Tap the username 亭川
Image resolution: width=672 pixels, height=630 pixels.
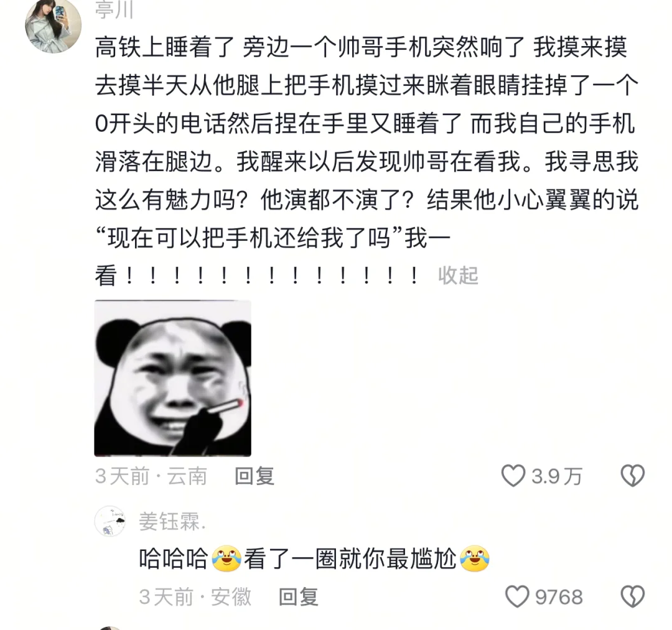pos(114,11)
